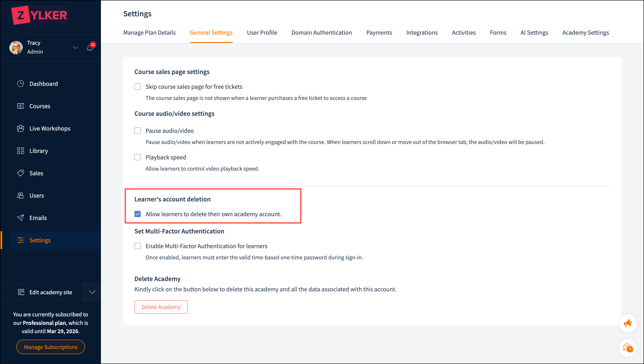Switch to the Domain Authentication tab
This screenshot has width=644, height=364.
point(322,33)
